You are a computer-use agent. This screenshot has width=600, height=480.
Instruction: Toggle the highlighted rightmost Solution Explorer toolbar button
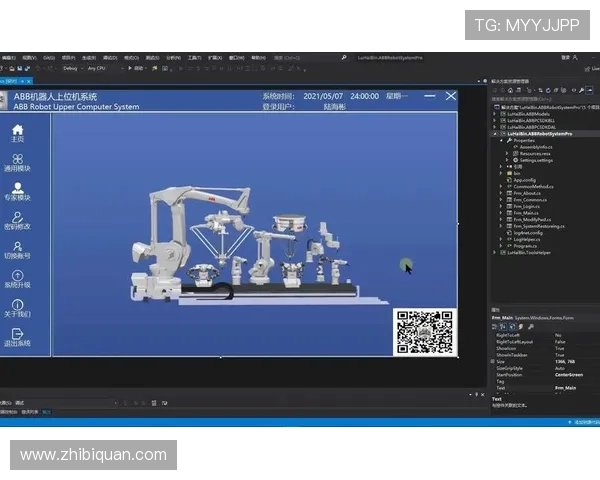click(x=590, y=90)
